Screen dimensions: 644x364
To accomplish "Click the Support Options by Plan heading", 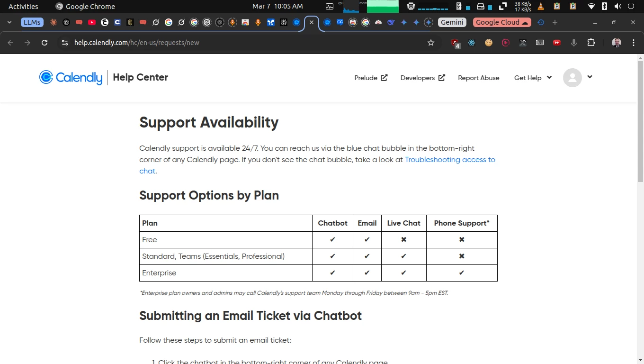I will tap(209, 195).
